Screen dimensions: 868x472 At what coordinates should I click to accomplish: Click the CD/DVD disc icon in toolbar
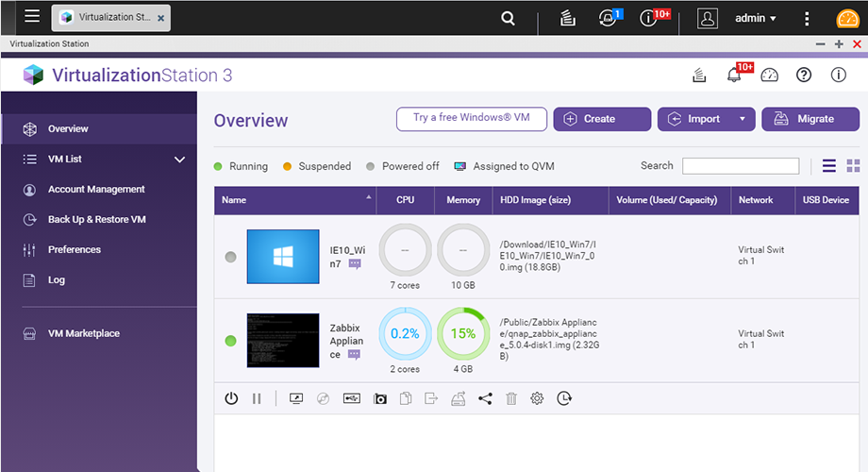point(324,398)
